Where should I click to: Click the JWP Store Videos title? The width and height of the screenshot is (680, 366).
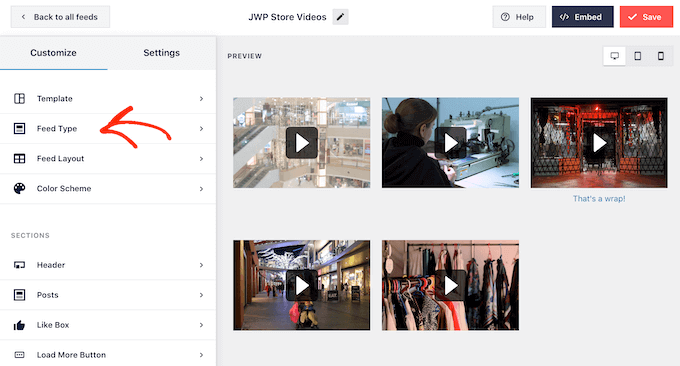pos(287,17)
